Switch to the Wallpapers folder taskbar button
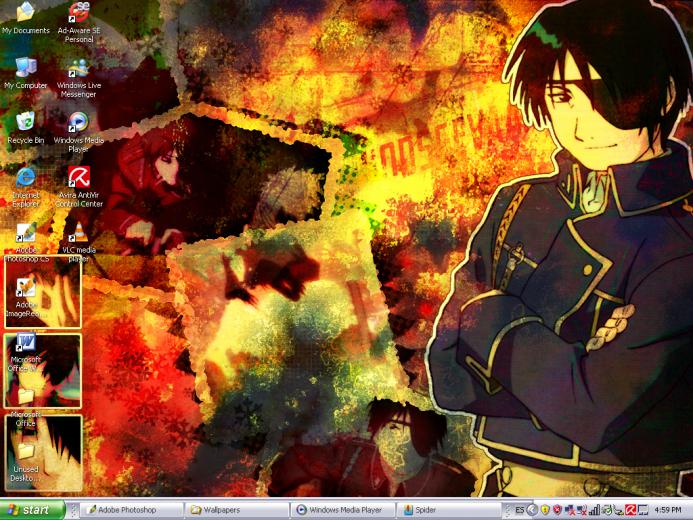This screenshot has height=520, width=693. pyautogui.click(x=238, y=510)
